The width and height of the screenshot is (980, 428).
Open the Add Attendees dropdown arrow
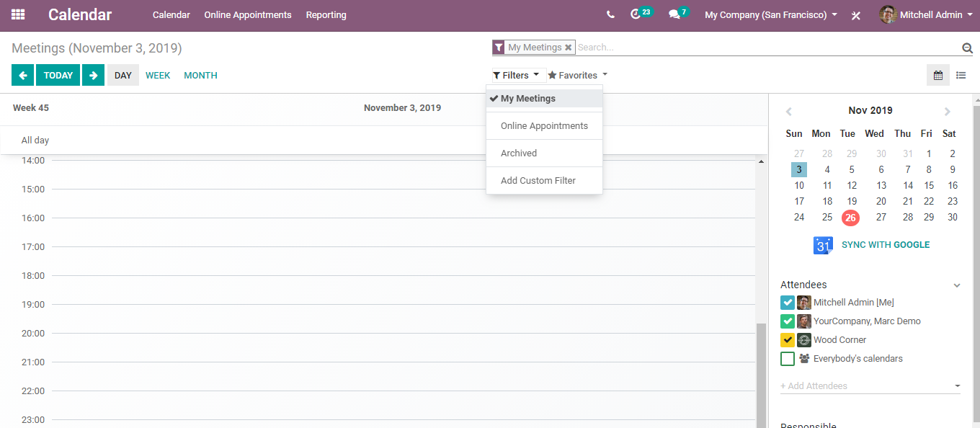958,386
